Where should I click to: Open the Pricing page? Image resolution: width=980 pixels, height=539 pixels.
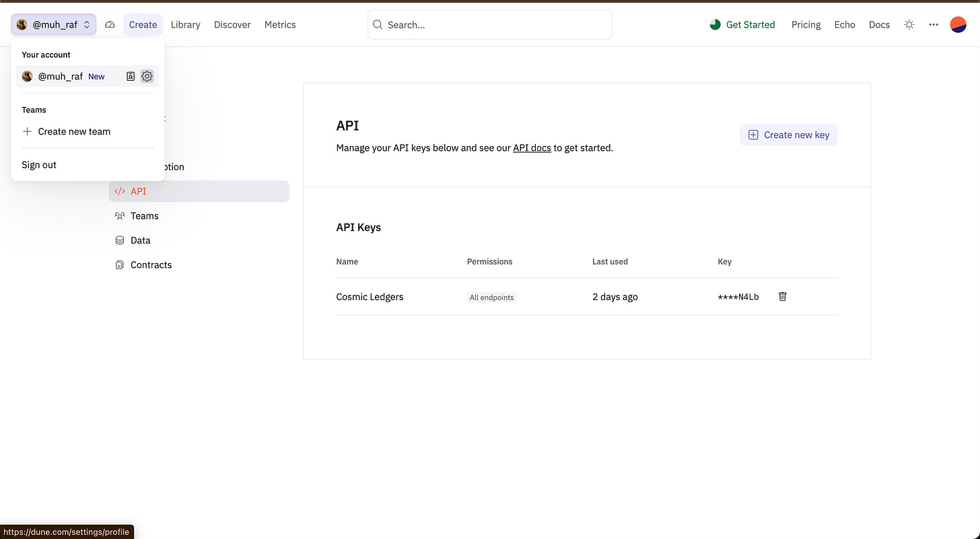click(x=806, y=25)
